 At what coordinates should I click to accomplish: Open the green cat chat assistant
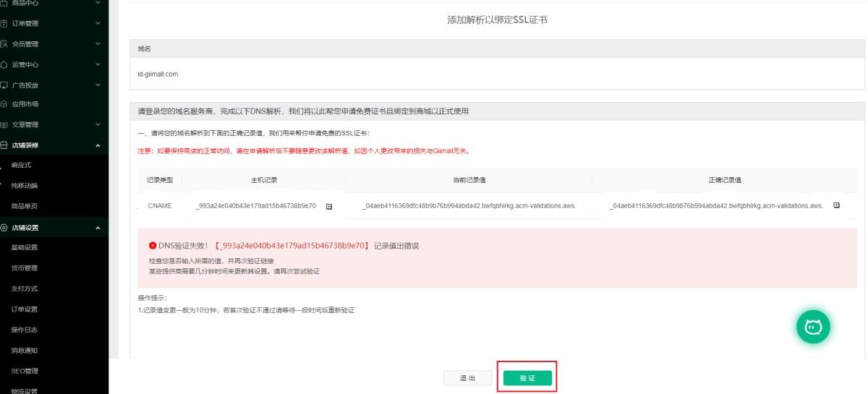click(x=813, y=327)
